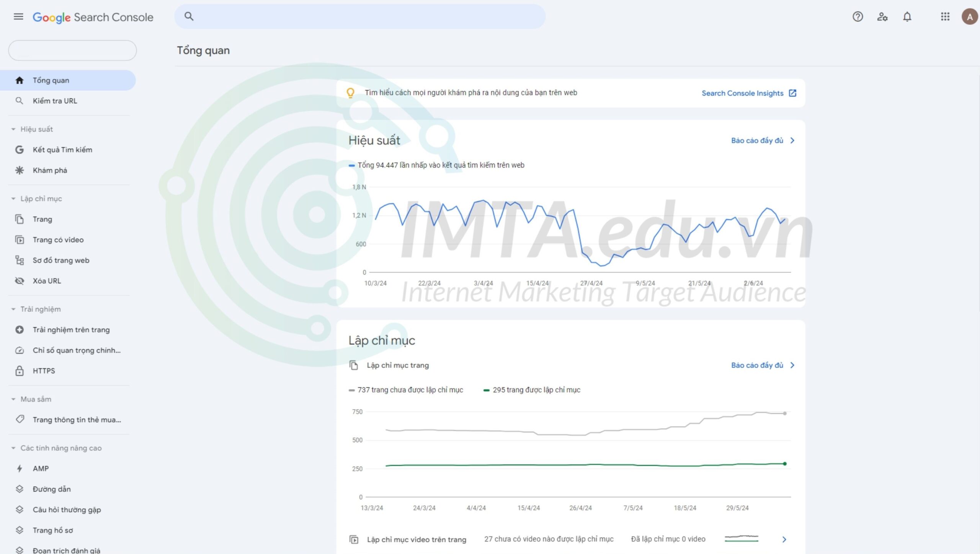Open the hamburger main menu
The width and height of the screenshot is (980, 554).
[18, 17]
